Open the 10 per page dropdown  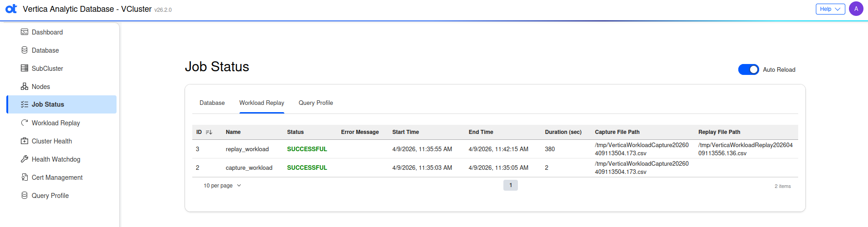point(223,186)
